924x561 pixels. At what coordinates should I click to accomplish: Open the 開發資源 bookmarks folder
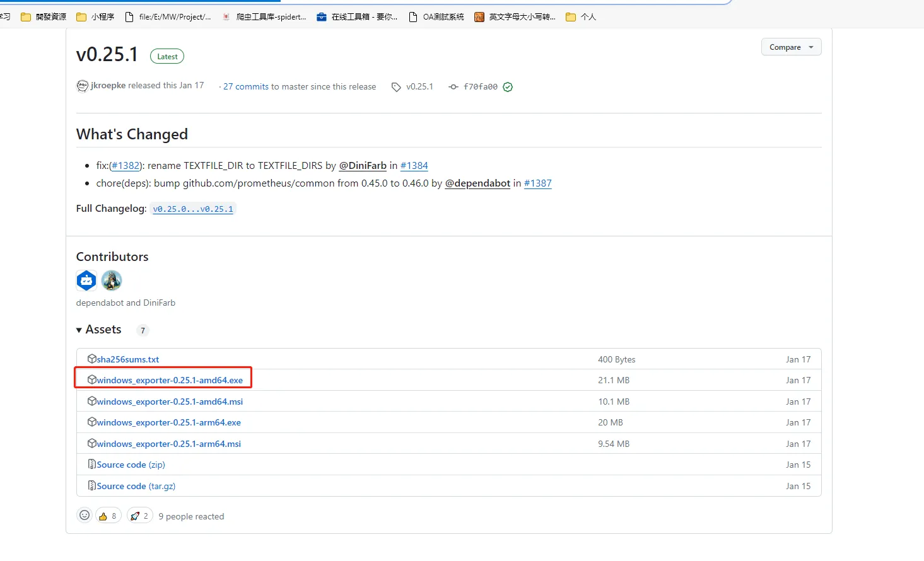click(44, 17)
